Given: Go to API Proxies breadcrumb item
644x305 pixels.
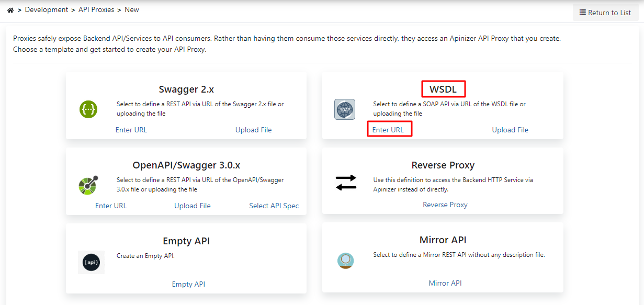Looking at the screenshot, I should point(97,10).
